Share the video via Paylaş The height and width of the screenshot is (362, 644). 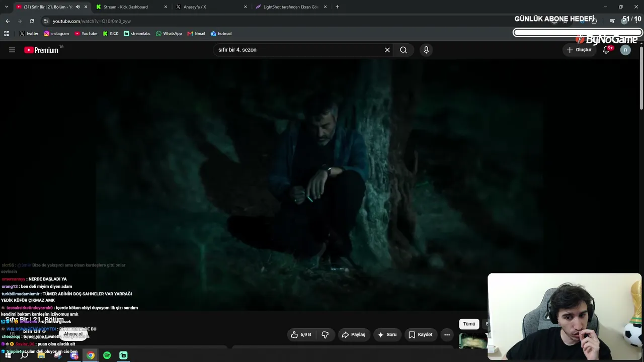coord(353,334)
